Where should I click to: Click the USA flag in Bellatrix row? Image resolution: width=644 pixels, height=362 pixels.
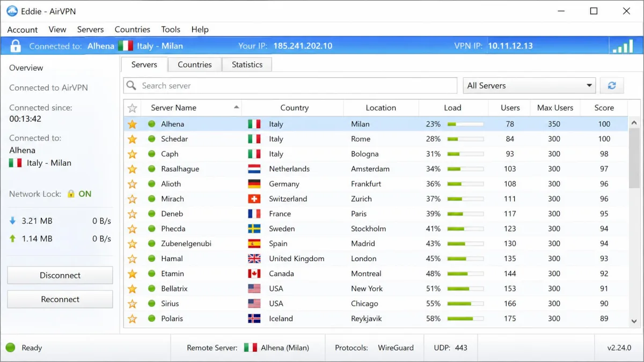click(254, 289)
